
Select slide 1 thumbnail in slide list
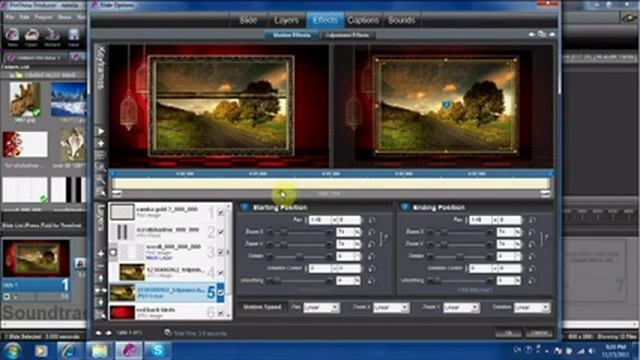(36, 259)
